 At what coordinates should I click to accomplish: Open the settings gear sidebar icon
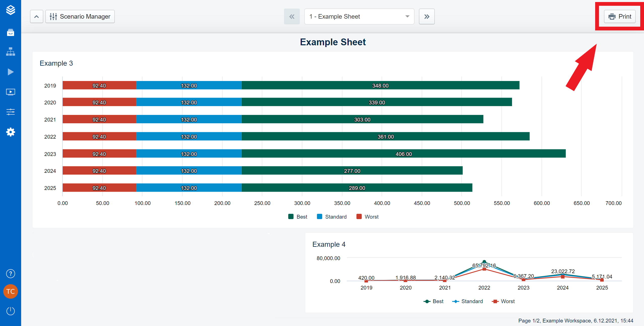tap(11, 132)
